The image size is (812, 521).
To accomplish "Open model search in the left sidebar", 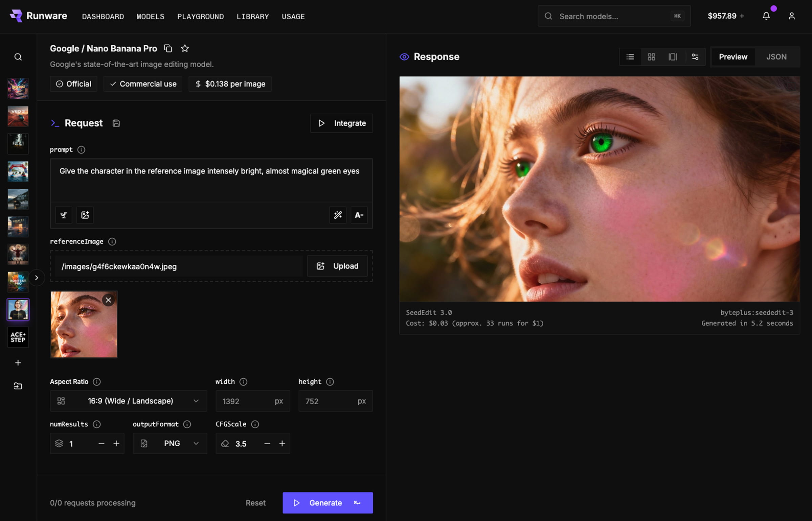I will tap(18, 57).
